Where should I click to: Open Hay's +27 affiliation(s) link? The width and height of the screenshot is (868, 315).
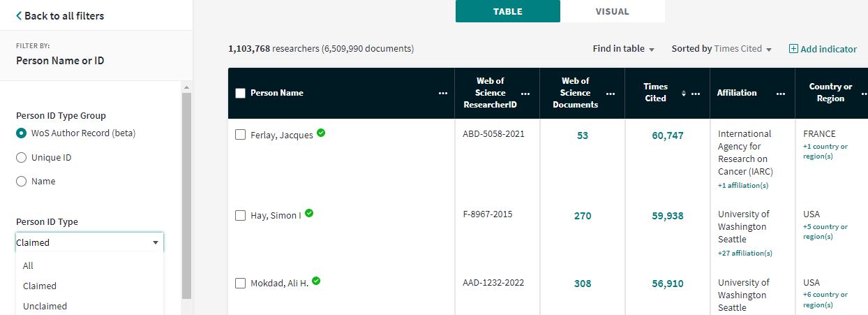[x=744, y=253]
